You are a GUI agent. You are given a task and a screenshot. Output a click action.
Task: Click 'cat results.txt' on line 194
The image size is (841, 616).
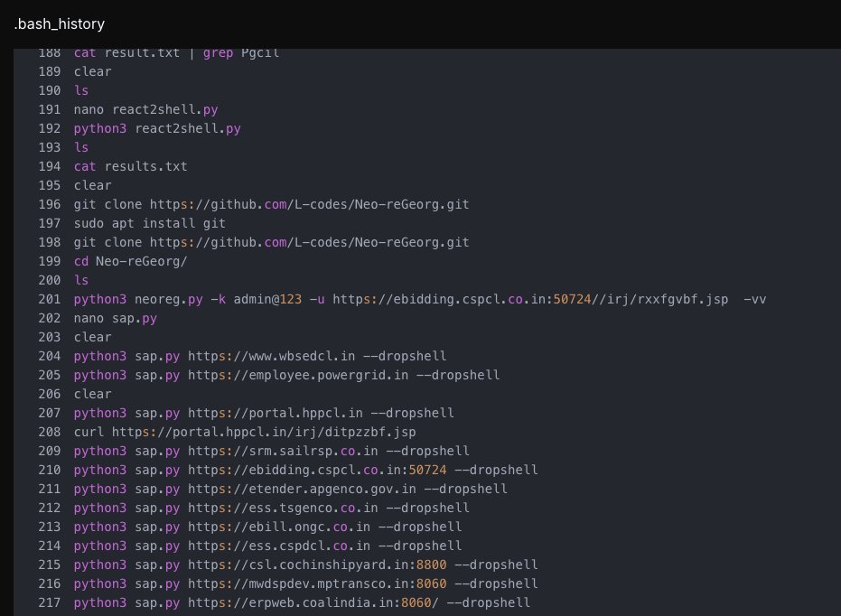[x=130, y=166]
